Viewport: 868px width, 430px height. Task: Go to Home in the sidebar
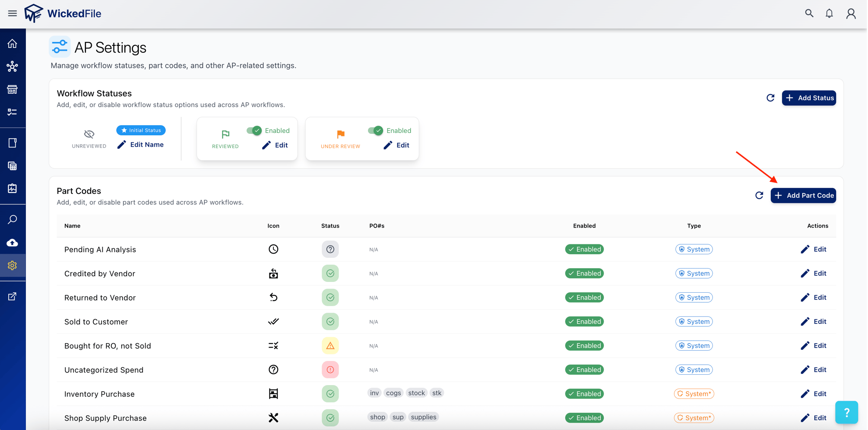13,44
